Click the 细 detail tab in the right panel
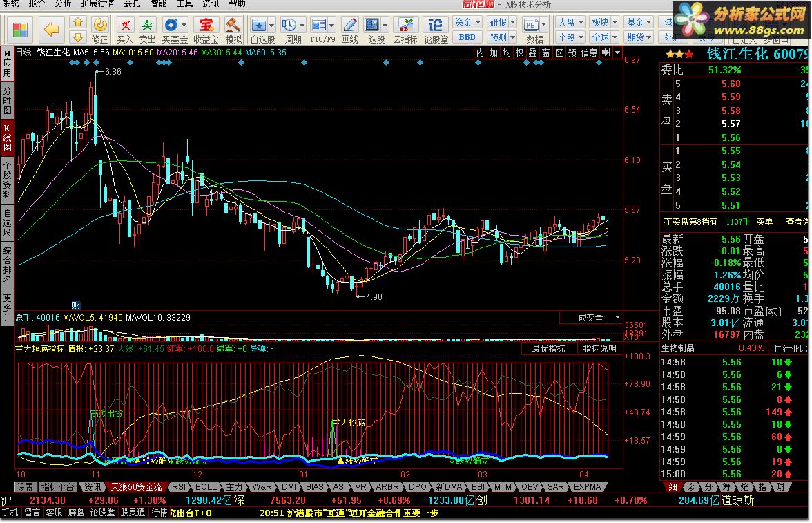The image size is (812, 523). [673, 486]
